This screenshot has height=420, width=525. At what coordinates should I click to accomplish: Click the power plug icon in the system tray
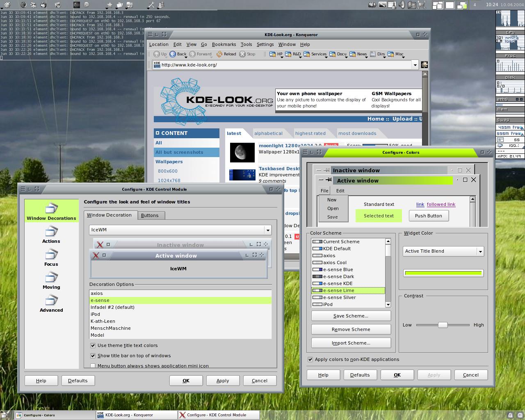(x=372, y=5)
